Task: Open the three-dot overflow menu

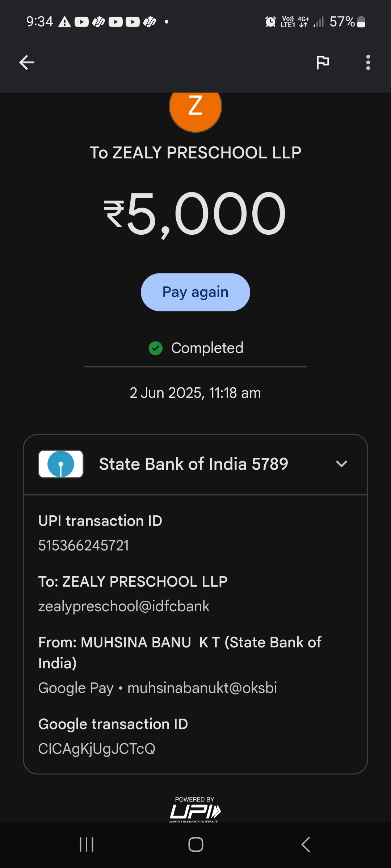Action: click(x=368, y=62)
